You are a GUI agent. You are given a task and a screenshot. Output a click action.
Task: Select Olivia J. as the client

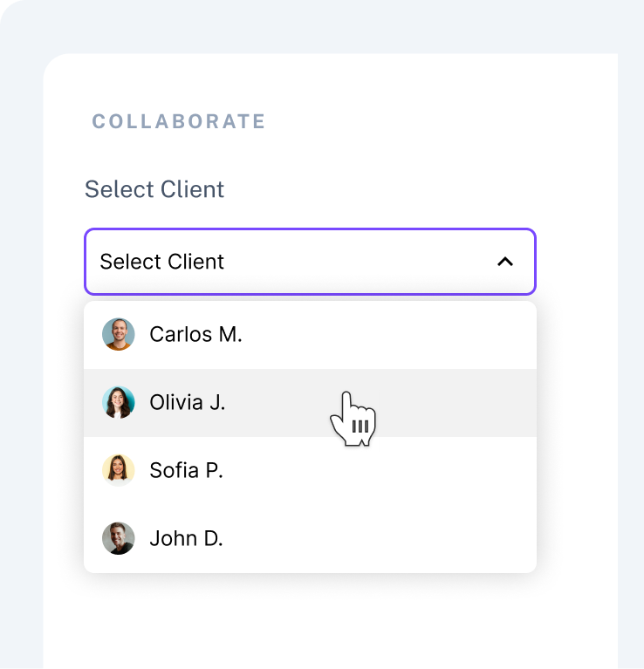188,402
